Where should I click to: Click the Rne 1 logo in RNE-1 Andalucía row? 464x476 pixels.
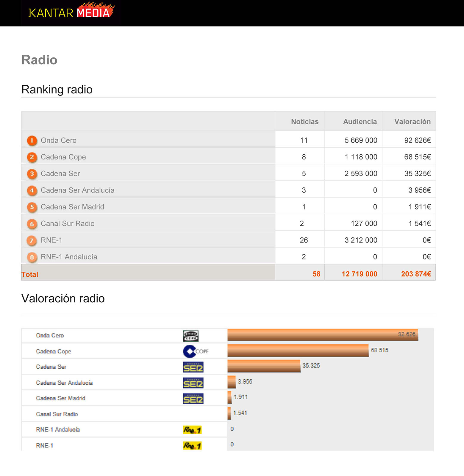192,430
